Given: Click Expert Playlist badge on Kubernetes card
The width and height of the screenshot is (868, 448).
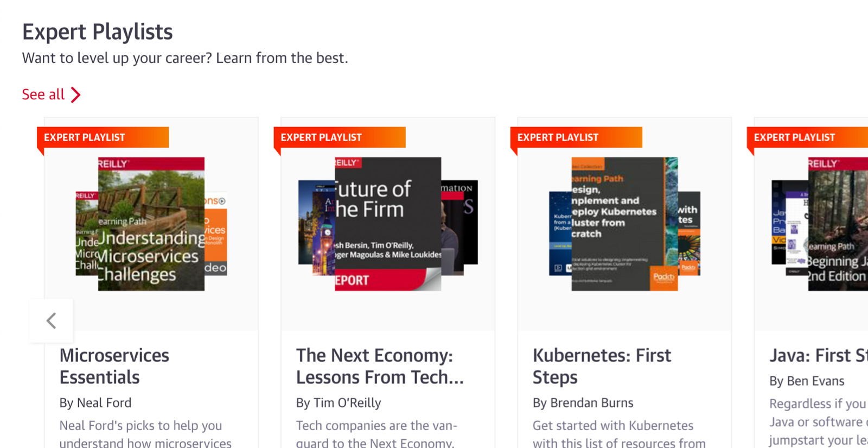Looking at the screenshot, I should (x=576, y=137).
